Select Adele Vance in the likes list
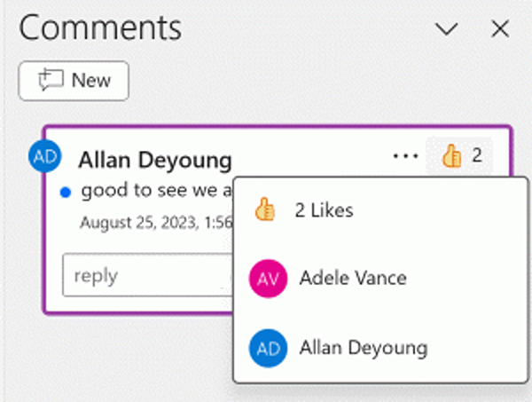 pos(353,279)
